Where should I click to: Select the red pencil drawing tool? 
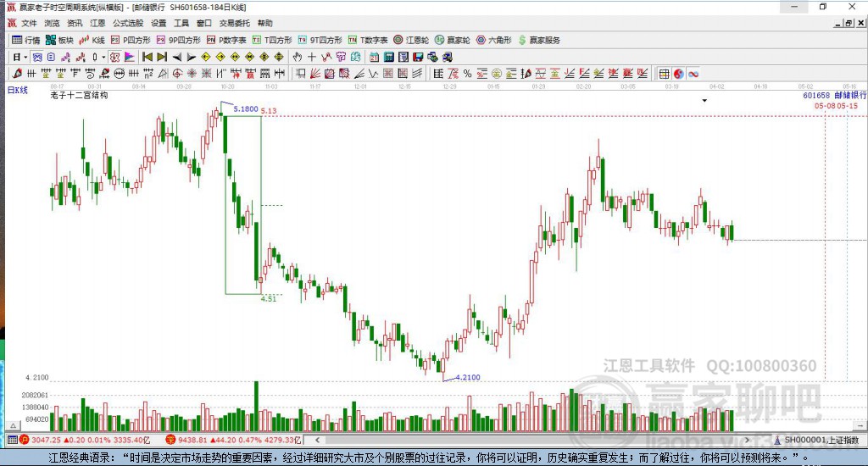point(17,74)
